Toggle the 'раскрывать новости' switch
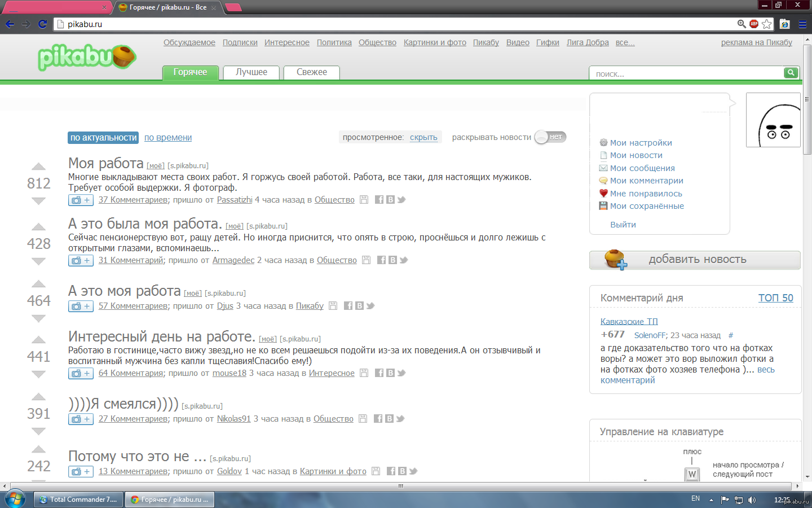The height and width of the screenshot is (508, 812). click(x=550, y=137)
